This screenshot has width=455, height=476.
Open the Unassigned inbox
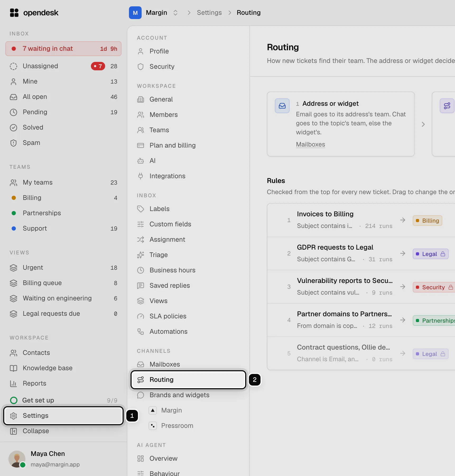pos(63,66)
